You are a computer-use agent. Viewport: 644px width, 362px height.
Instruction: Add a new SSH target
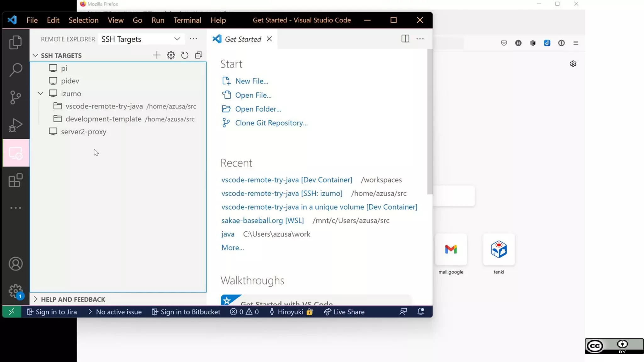[x=157, y=55]
